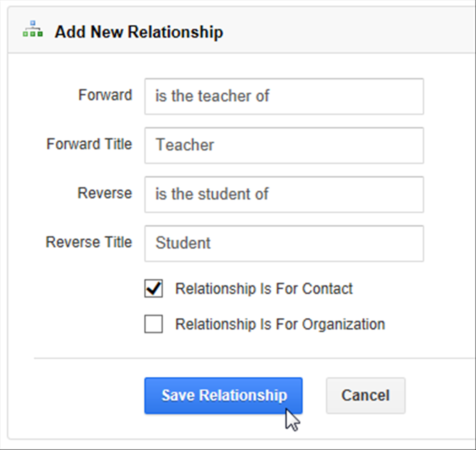Click the 'Forward Title' field label
The image size is (476, 450).
pos(89,144)
